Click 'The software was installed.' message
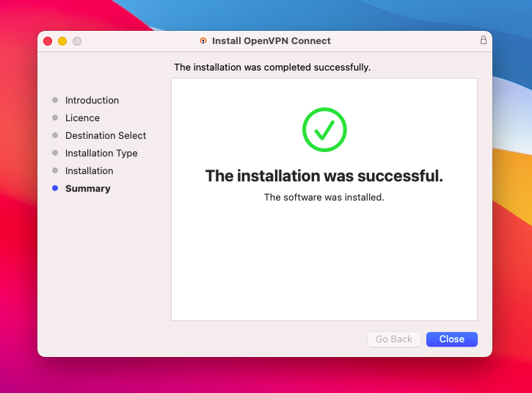 [x=324, y=198]
